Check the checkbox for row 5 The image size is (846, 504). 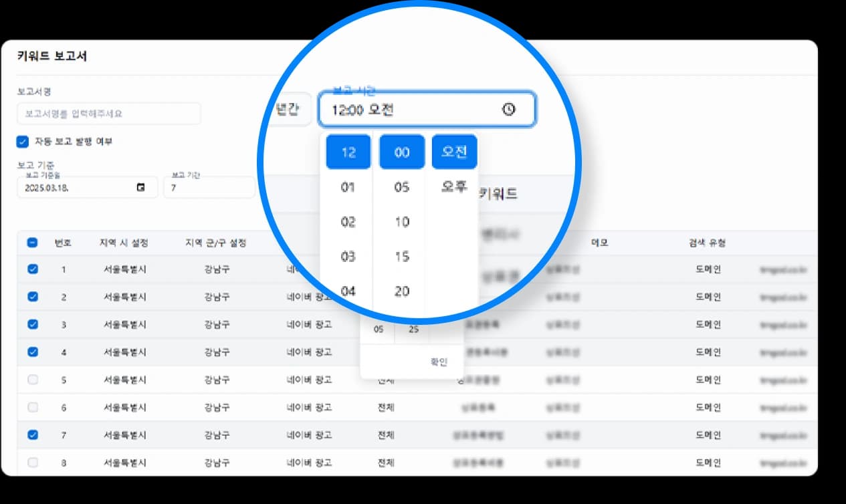point(33,380)
